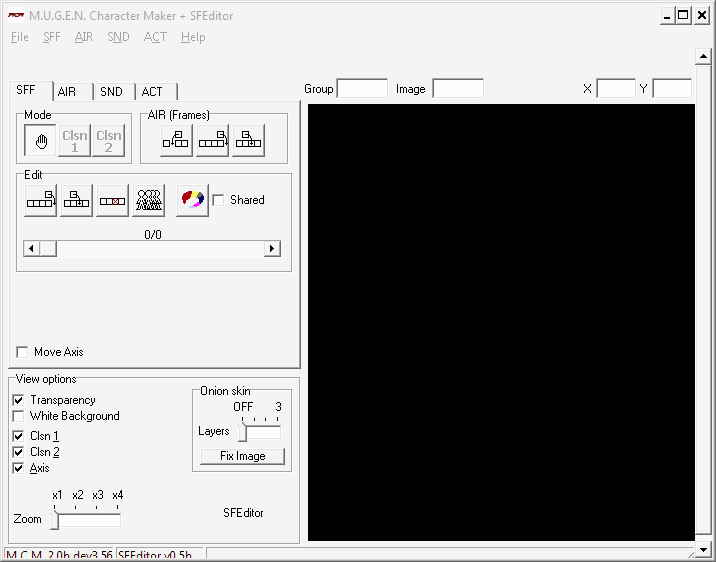Image resolution: width=716 pixels, height=562 pixels.
Task: Click the Fix Image button
Action: [242, 456]
